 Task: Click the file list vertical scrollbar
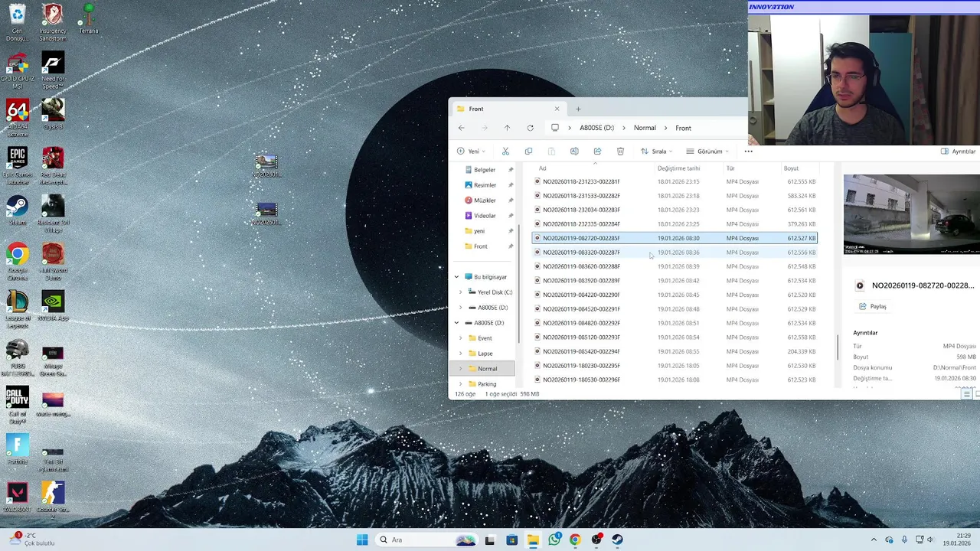837,348
